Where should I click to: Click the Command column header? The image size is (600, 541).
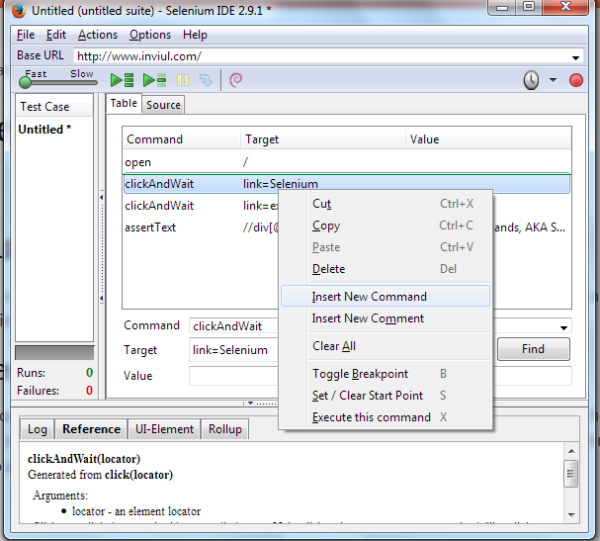181,139
